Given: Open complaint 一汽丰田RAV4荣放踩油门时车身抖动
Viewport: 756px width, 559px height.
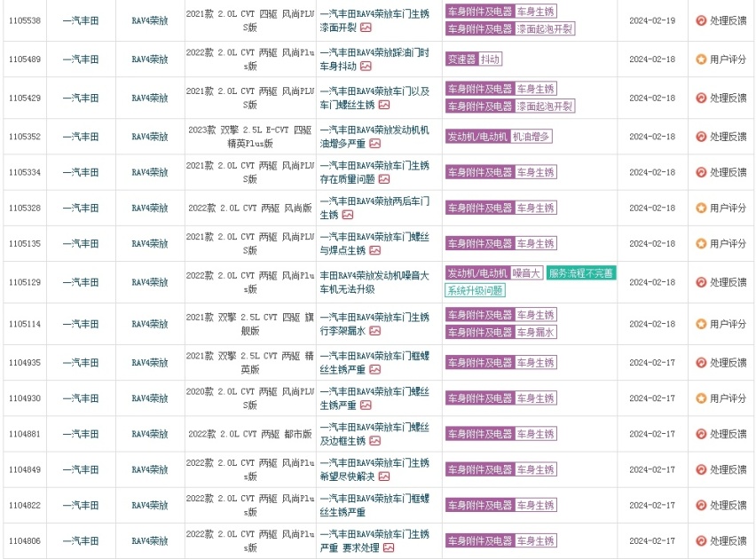Looking at the screenshot, I should click(x=374, y=59).
